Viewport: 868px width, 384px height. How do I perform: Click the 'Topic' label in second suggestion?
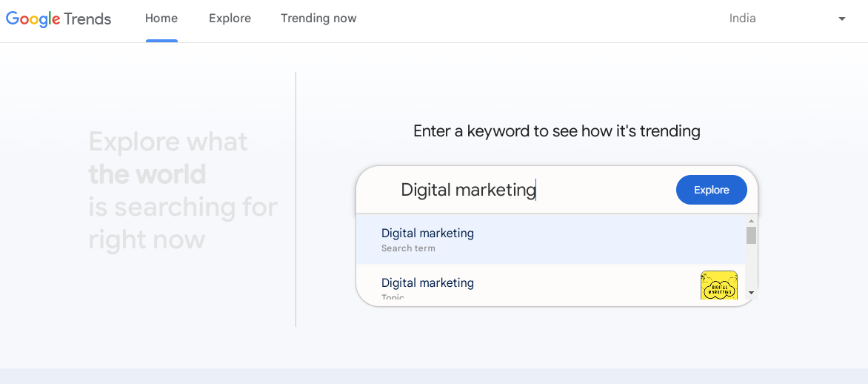[393, 297]
